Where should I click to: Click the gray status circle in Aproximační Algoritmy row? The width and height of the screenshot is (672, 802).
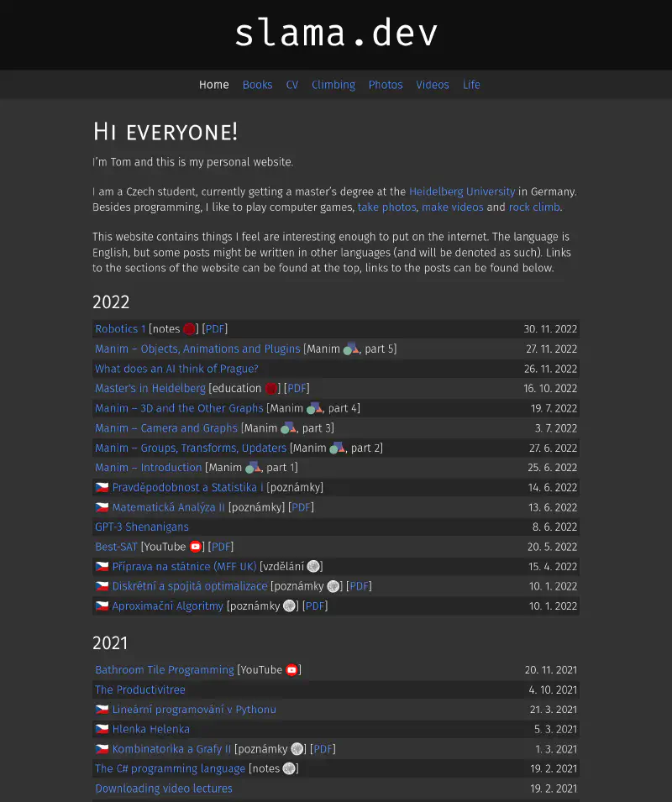pos(289,606)
